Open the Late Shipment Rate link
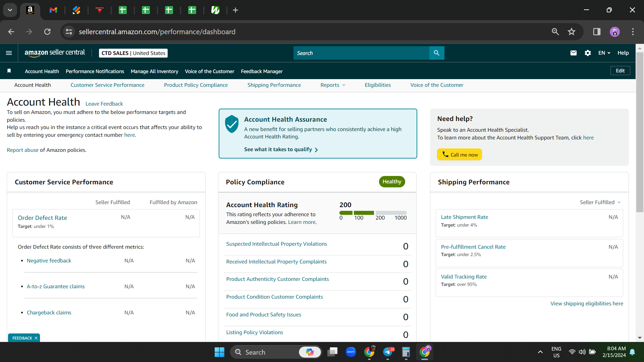 click(465, 217)
